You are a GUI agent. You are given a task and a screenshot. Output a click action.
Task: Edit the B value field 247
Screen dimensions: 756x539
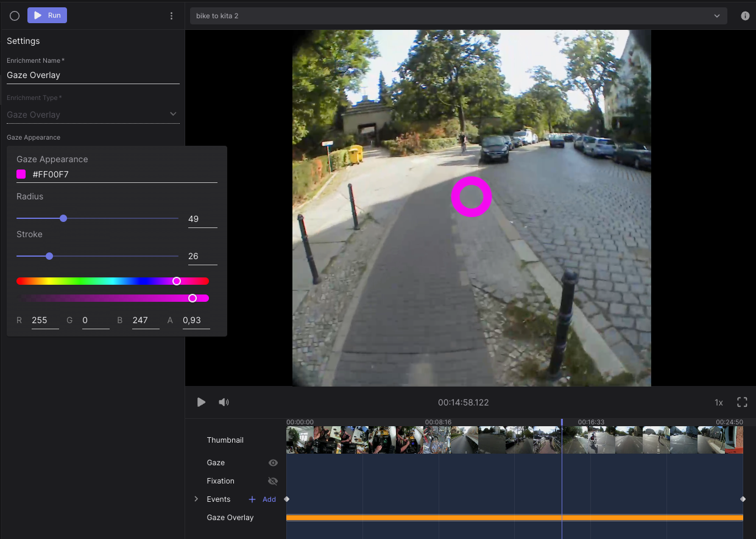[x=146, y=320]
